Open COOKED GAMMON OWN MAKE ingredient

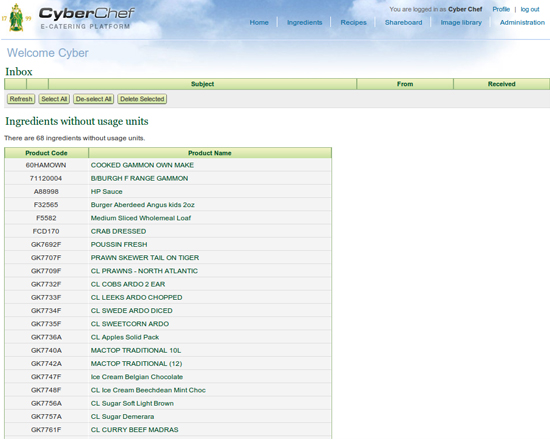pos(142,165)
